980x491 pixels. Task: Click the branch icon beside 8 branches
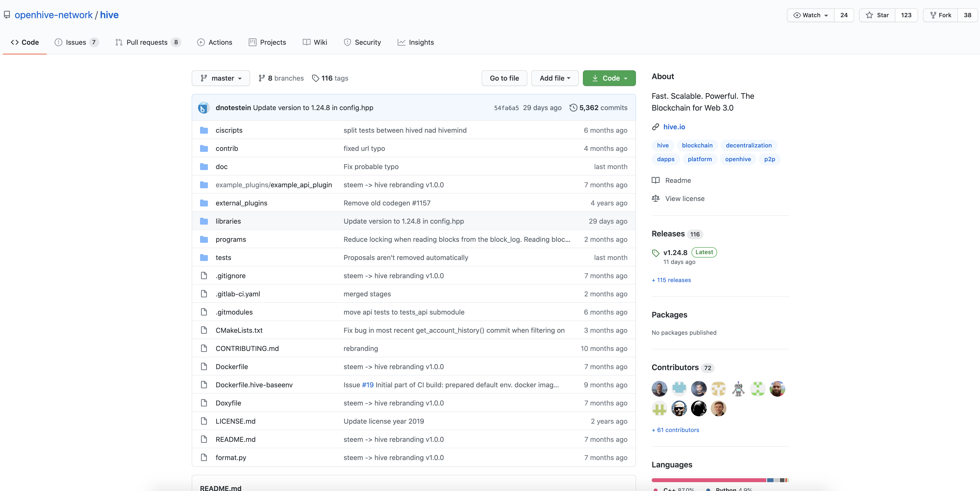pyautogui.click(x=262, y=78)
